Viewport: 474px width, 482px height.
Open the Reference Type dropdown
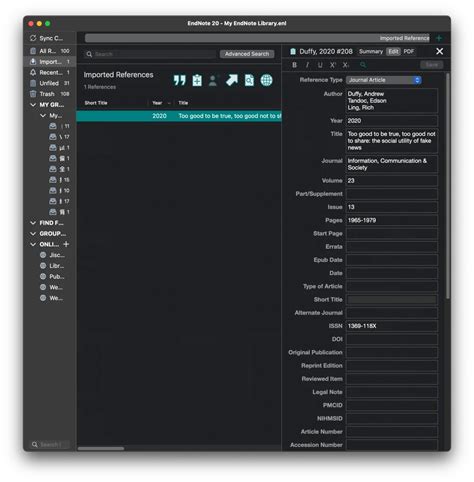tap(384, 80)
